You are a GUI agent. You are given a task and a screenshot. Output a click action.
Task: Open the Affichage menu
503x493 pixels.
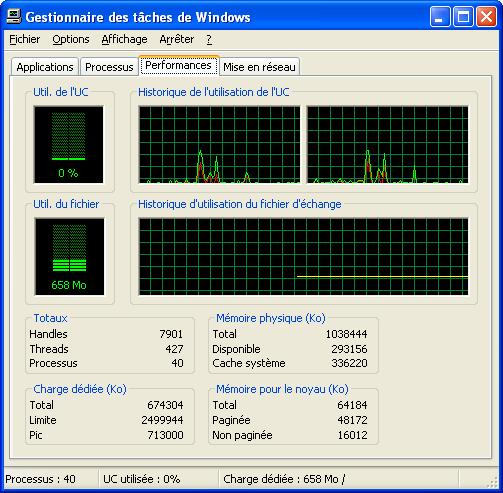tap(124, 39)
